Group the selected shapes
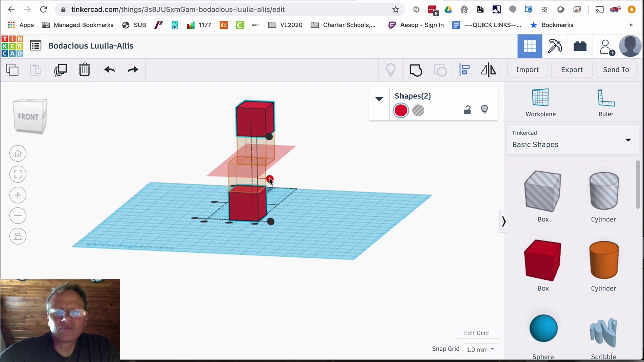 pos(416,70)
